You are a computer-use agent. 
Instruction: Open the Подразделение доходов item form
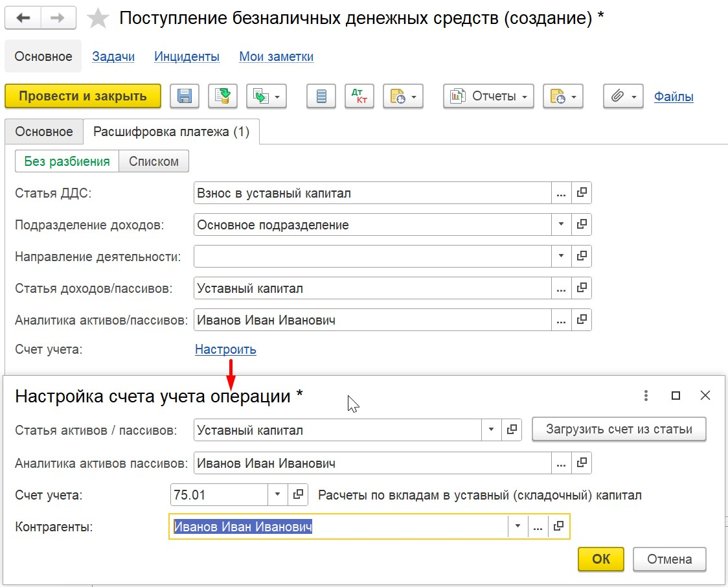(581, 224)
